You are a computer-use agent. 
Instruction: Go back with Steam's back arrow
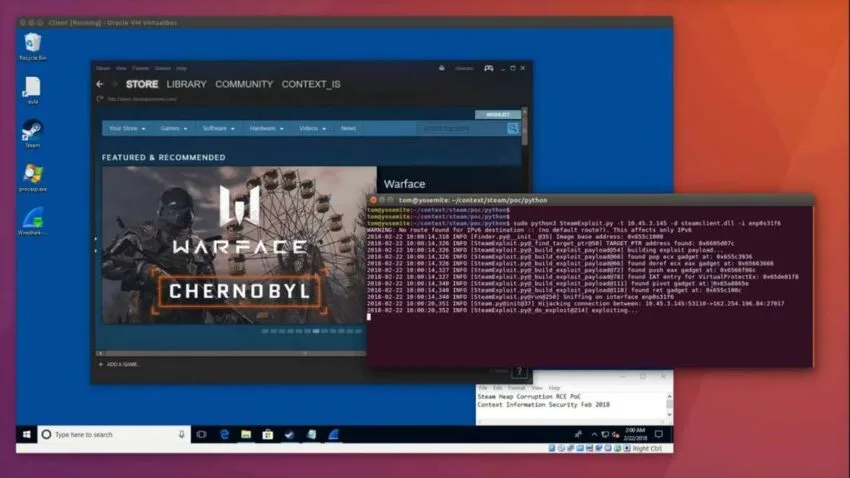[100, 84]
